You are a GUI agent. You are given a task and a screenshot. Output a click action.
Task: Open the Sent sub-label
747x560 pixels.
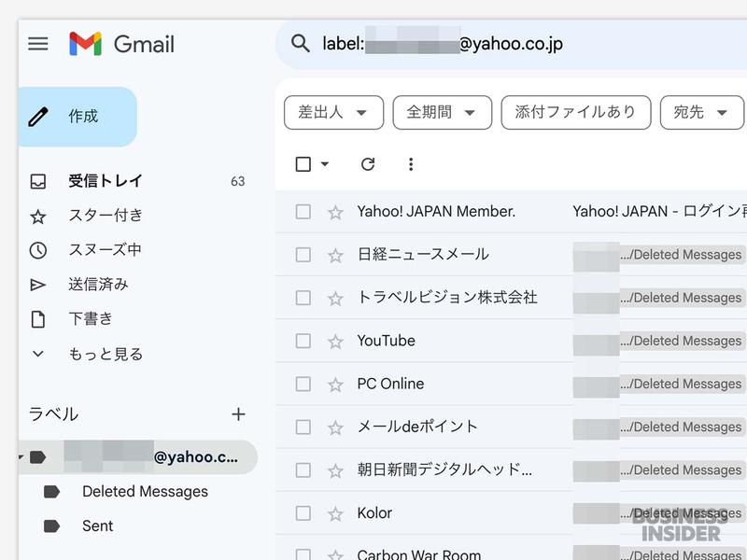pyautogui.click(x=98, y=526)
